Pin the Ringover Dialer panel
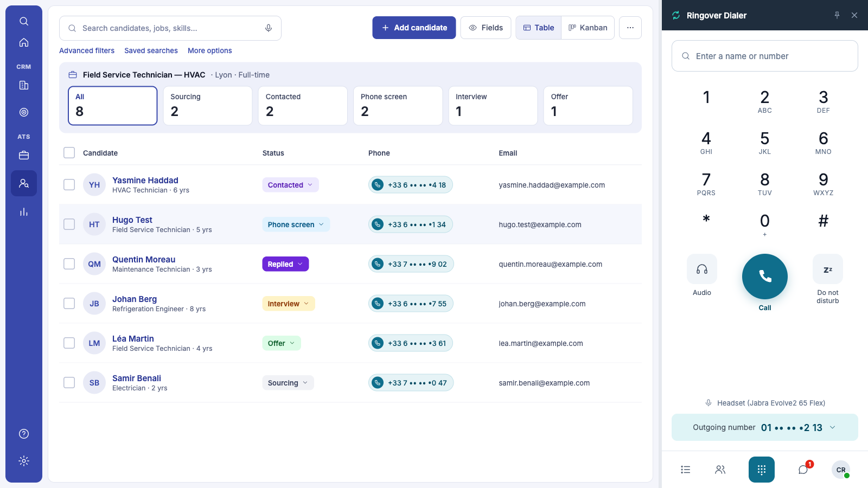This screenshot has height=488, width=868. click(x=837, y=15)
